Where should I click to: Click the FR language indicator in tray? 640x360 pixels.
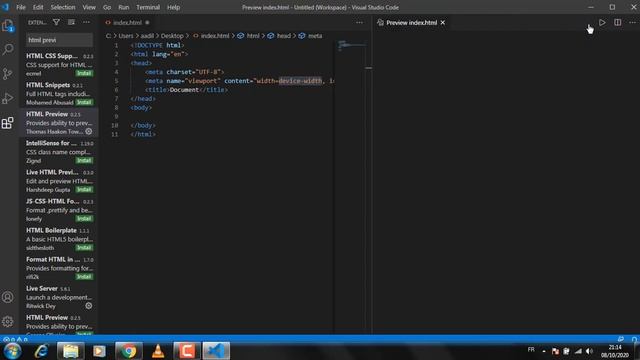[531, 350]
